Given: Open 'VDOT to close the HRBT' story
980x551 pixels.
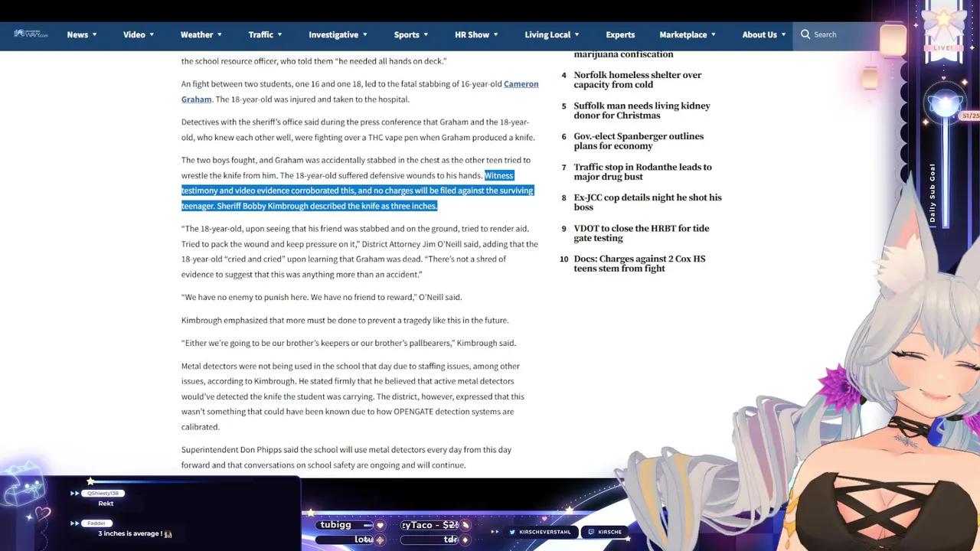Looking at the screenshot, I should click(642, 233).
